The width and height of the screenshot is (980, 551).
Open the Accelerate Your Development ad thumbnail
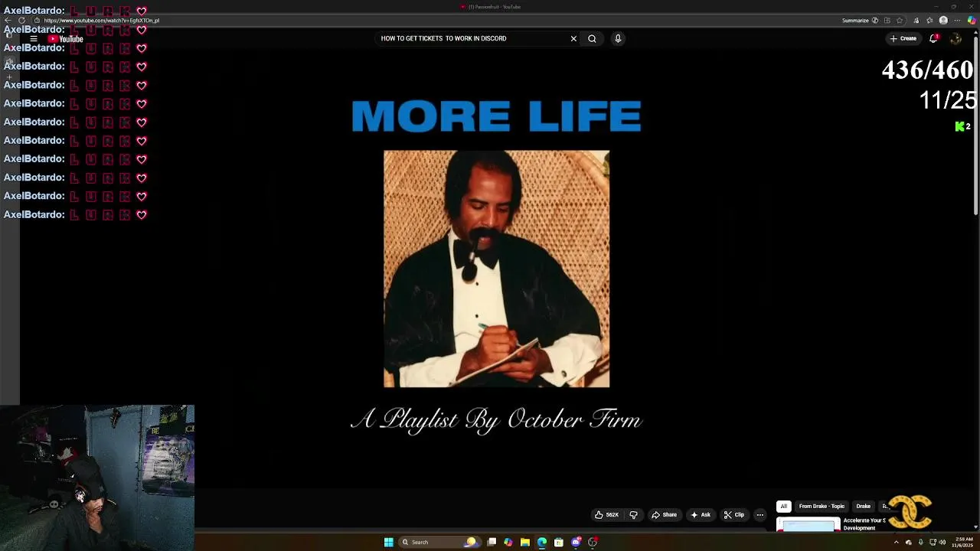point(808,525)
